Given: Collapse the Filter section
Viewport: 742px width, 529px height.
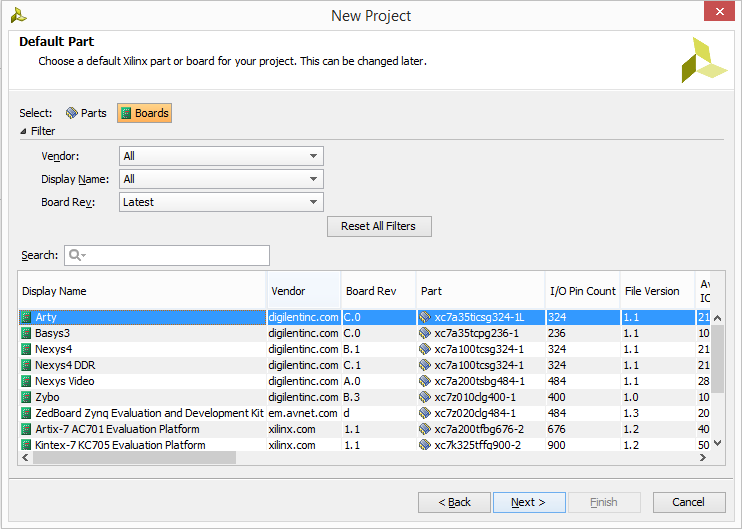Looking at the screenshot, I should click(x=23, y=132).
